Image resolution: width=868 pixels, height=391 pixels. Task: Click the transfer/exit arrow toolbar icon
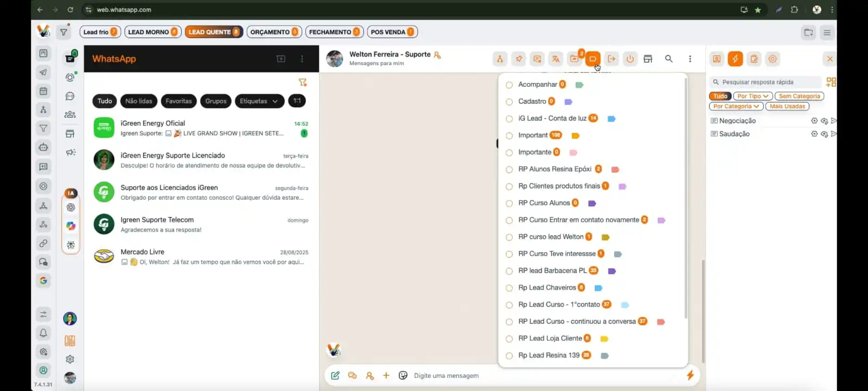(x=611, y=59)
